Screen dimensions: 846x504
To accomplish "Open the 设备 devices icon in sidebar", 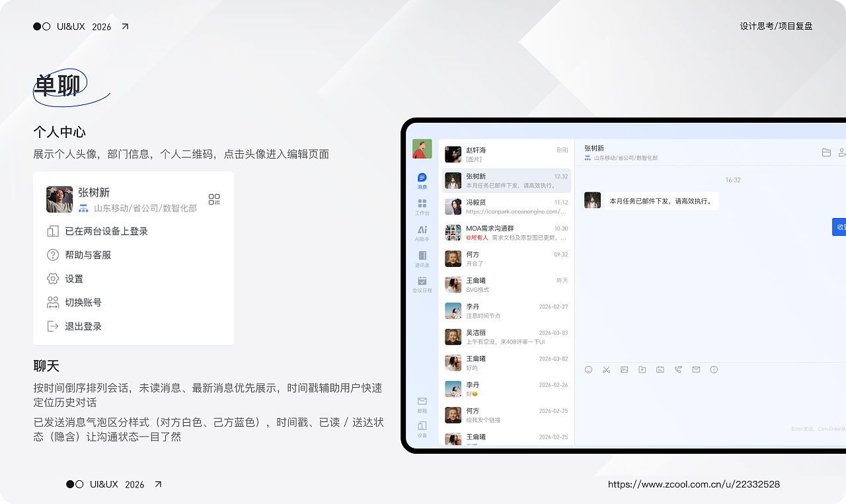I will pos(422,426).
